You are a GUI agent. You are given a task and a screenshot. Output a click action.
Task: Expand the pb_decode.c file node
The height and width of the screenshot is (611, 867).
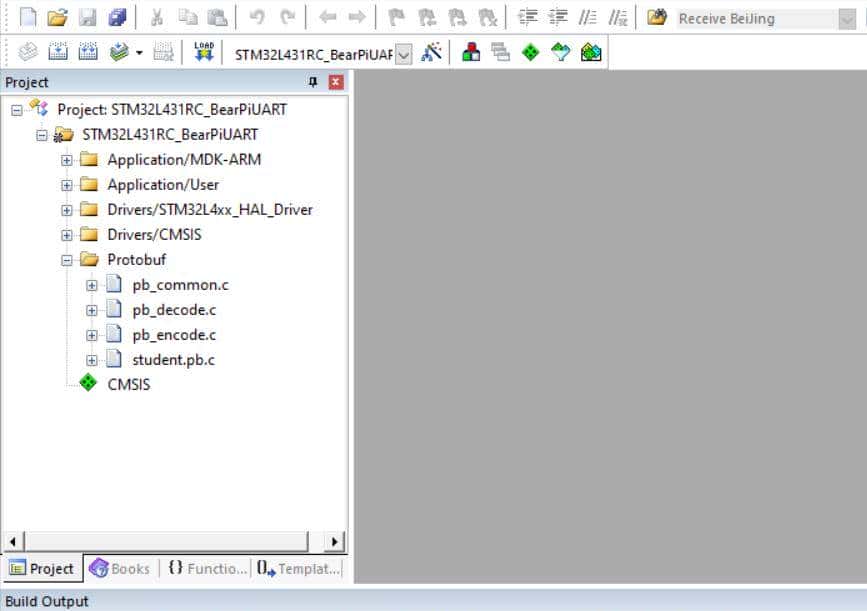92,310
